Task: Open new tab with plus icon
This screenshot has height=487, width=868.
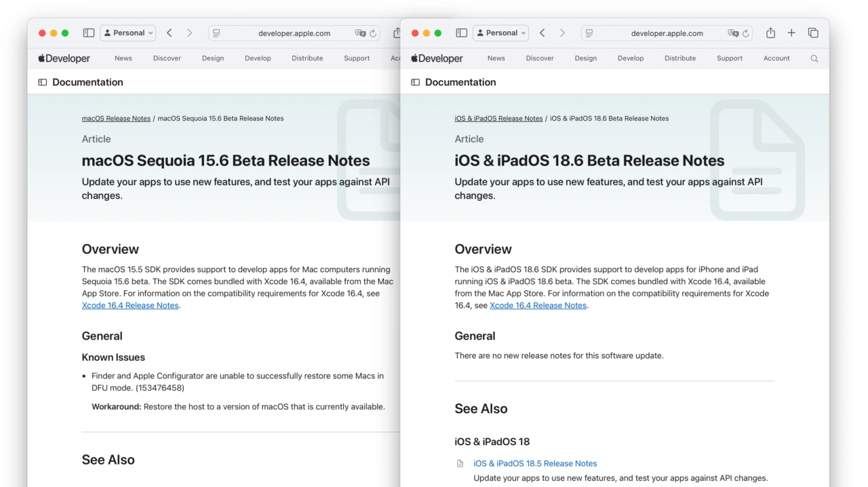Action: point(791,33)
